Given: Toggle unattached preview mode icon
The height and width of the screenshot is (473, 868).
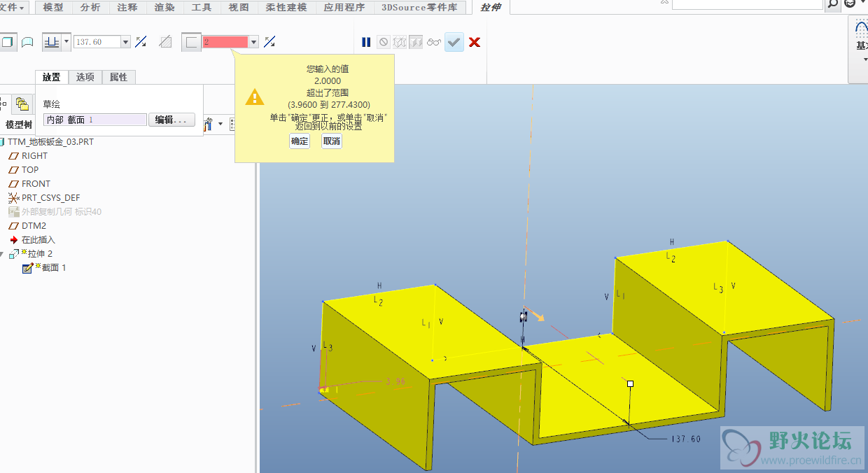Looking at the screenshot, I should (x=400, y=42).
